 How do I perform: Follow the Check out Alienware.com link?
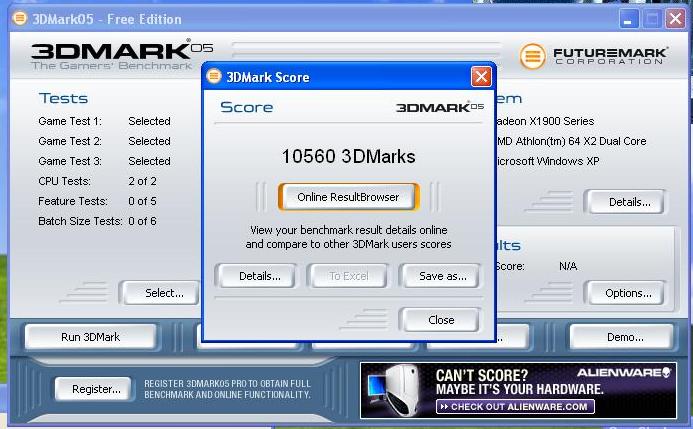[515, 406]
